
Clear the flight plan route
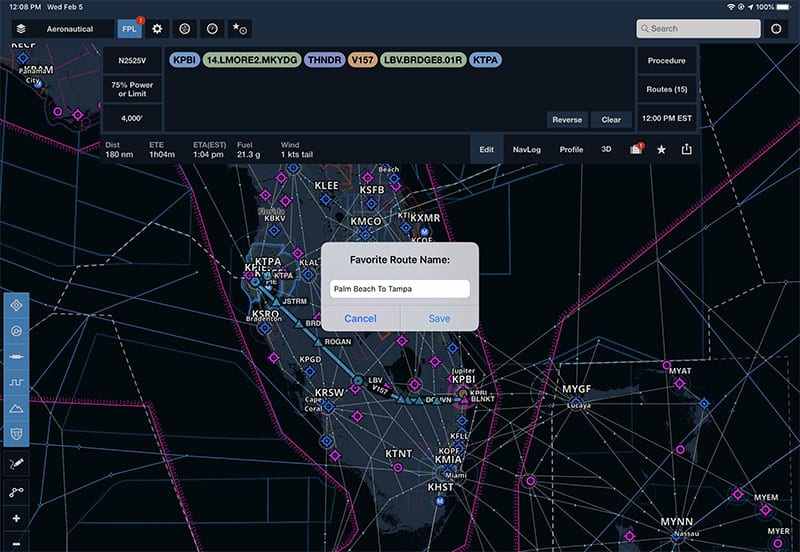point(611,119)
